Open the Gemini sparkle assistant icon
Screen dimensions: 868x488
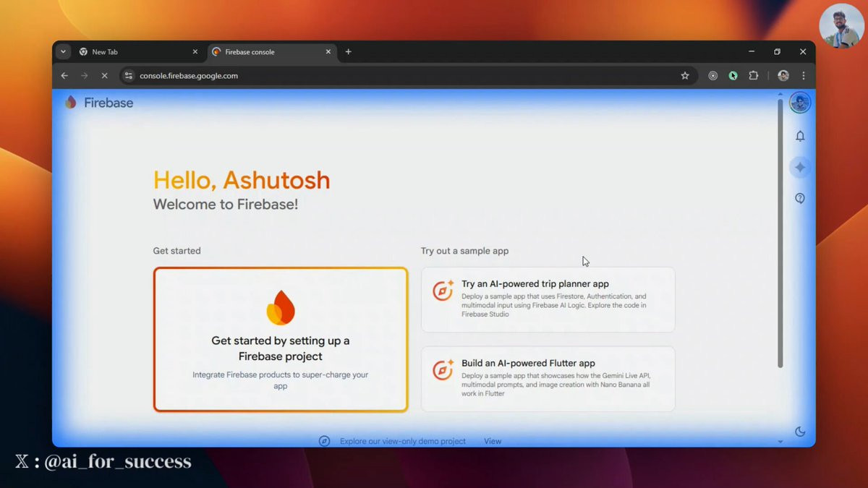(800, 167)
